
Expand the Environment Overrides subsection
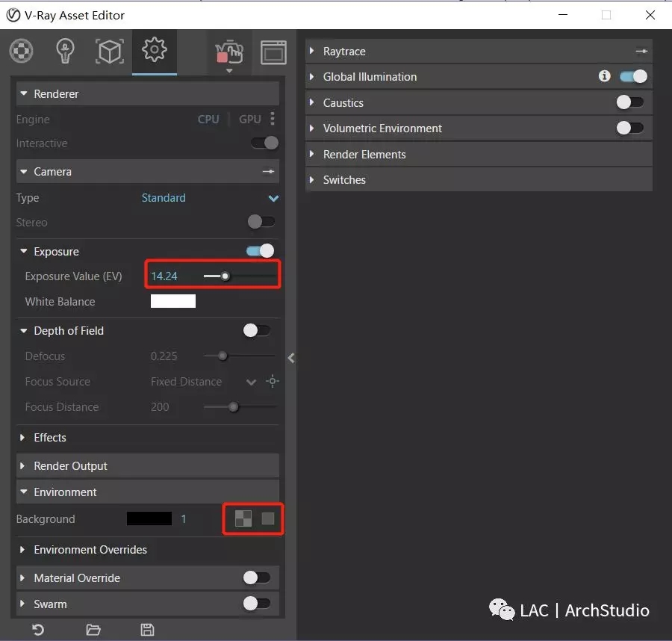(x=22, y=549)
